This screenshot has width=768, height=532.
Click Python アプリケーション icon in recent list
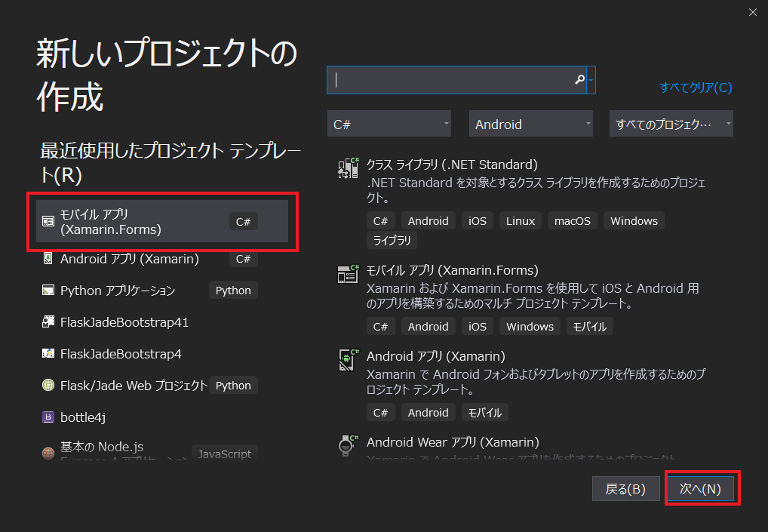click(x=48, y=290)
